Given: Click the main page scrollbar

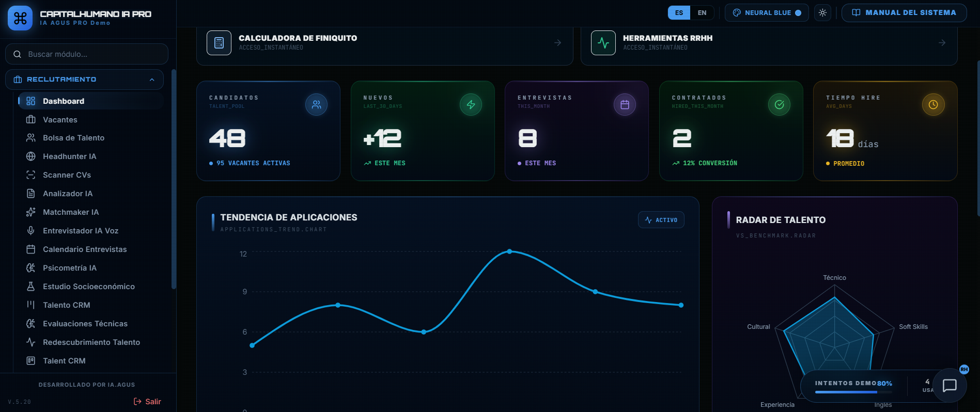Looking at the screenshot, I should [978, 138].
